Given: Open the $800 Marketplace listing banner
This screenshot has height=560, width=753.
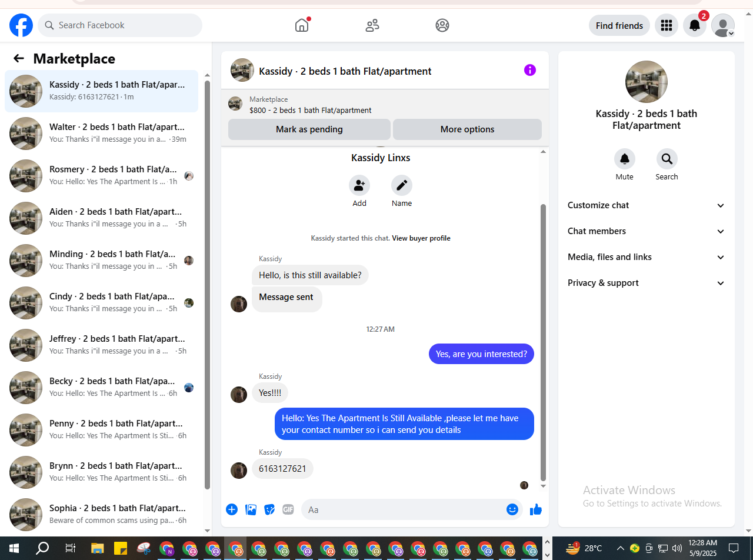Looking at the screenshot, I should [385, 105].
